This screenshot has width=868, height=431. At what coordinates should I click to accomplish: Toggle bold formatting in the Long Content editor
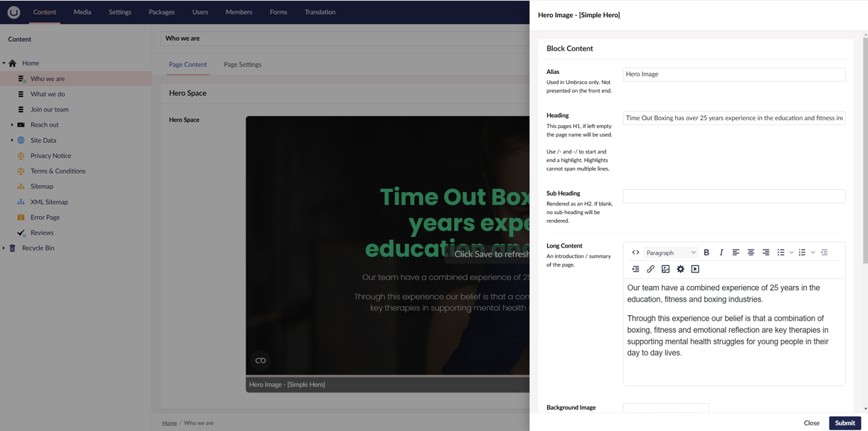coord(706,252)
